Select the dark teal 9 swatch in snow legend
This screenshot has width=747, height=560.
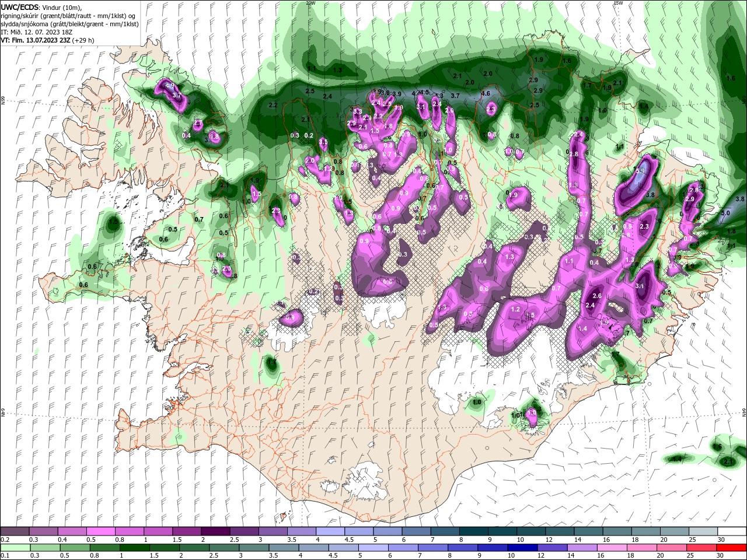pos(502,531)
